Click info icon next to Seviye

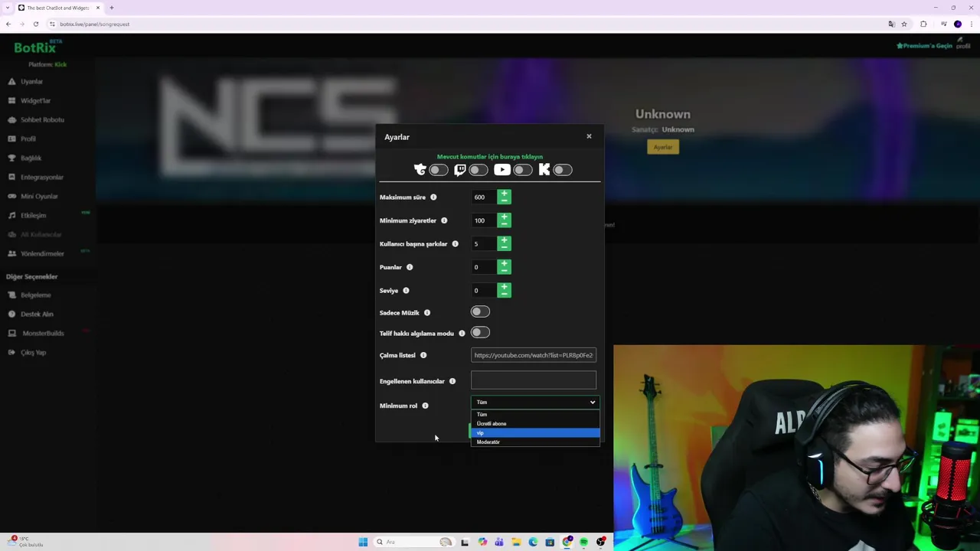coord(406,290)
